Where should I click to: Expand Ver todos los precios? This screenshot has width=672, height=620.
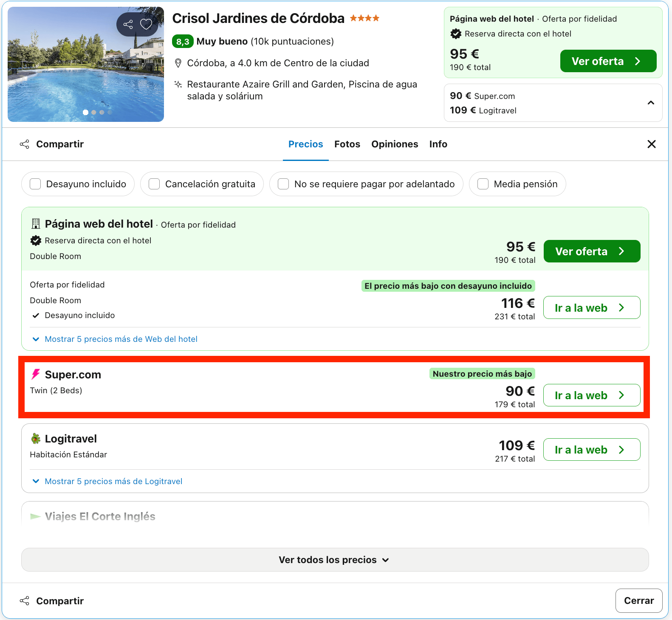coord(335,560)
